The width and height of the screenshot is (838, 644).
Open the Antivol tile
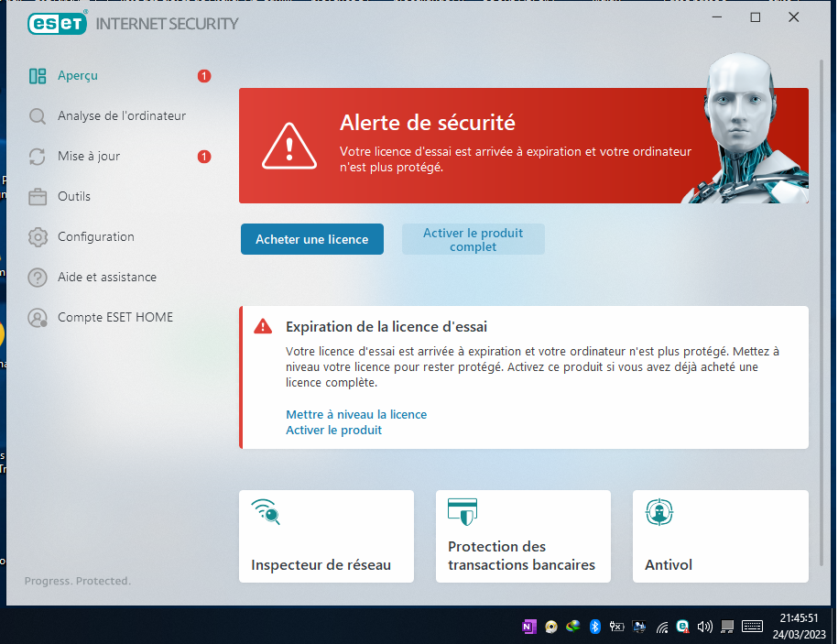pos(721,536)
